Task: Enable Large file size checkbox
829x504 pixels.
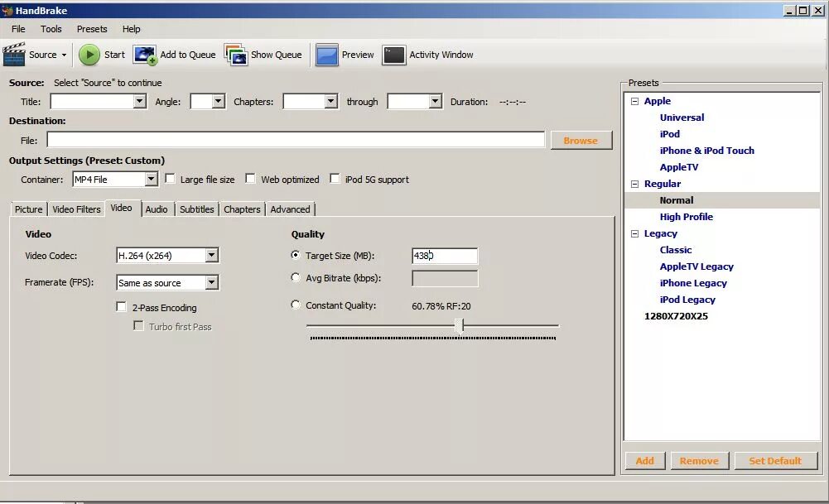Action: pos(170,179)
